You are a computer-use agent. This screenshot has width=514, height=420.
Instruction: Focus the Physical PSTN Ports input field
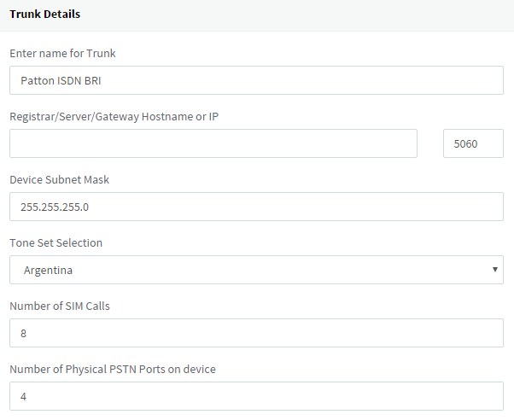click(x=256, y=396)
